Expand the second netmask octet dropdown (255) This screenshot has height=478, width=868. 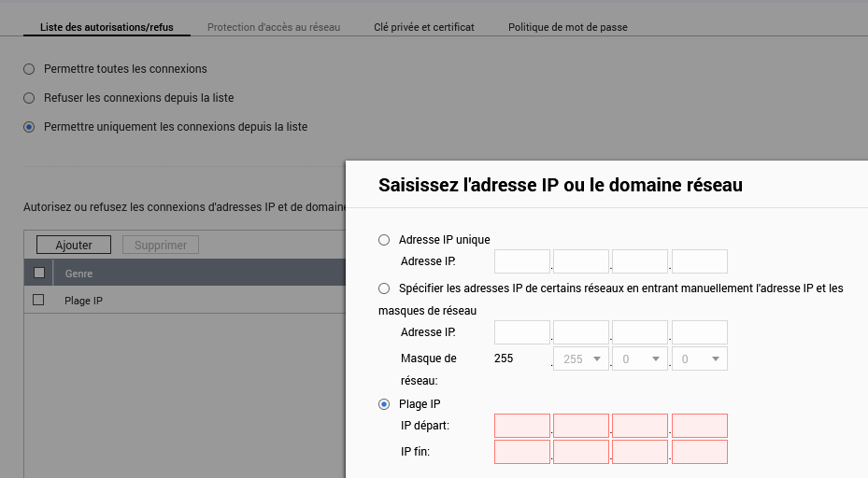pyautogui.click(x=580, y=358)
